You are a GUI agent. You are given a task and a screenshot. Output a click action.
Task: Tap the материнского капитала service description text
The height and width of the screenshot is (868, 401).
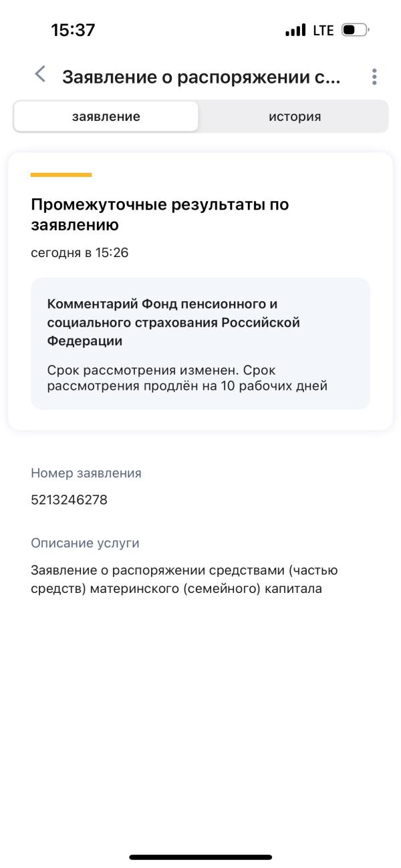pos(184,580)
